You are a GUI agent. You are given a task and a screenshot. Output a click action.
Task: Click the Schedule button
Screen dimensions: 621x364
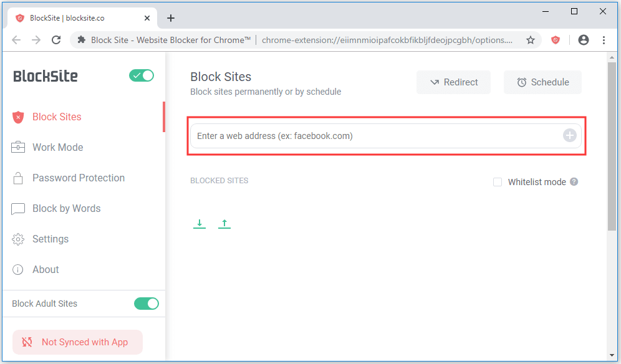point(542,82)
